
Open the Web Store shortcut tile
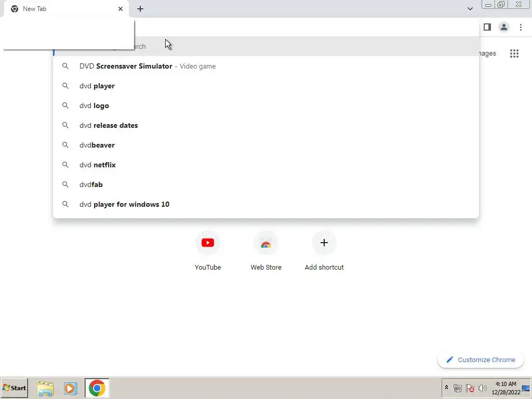pos(266,251)
